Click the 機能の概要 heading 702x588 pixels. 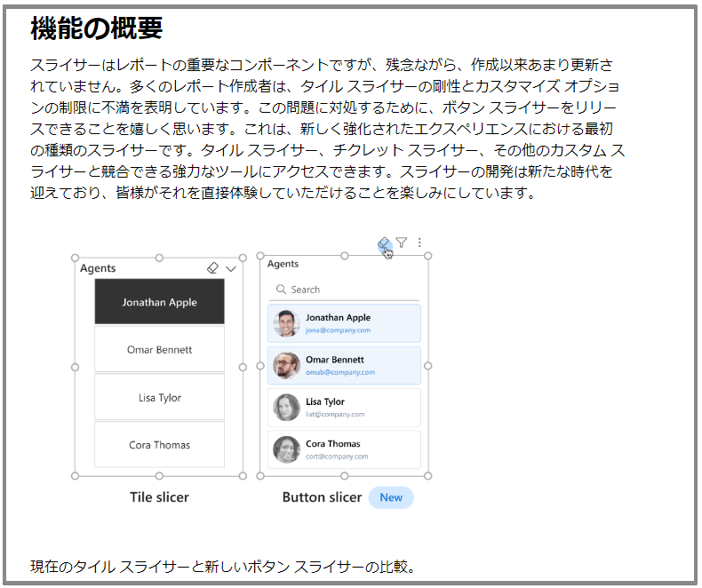[96, 28]
